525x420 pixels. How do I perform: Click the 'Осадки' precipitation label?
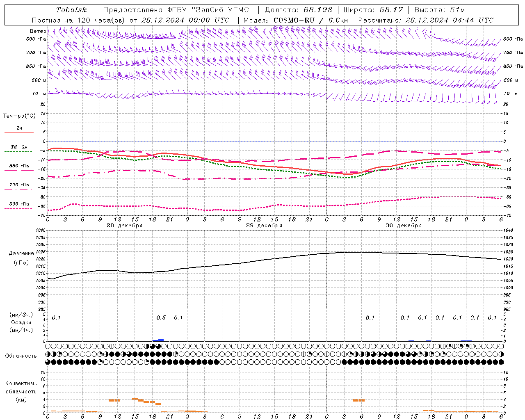click(x=21, y=323)
